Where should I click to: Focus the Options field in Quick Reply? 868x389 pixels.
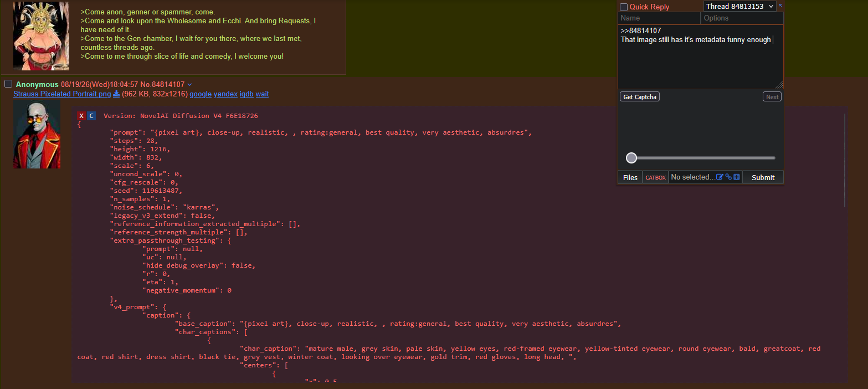pyautogui.click(x=742, y=18)
